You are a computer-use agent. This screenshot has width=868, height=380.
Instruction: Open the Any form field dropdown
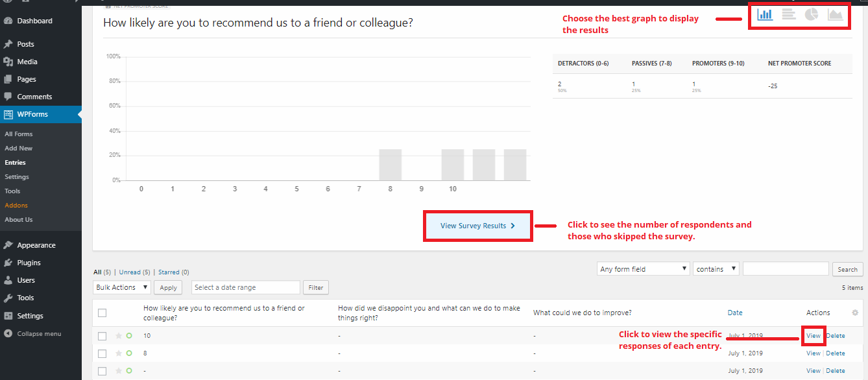pyautogui.click(x=643, y=268)
